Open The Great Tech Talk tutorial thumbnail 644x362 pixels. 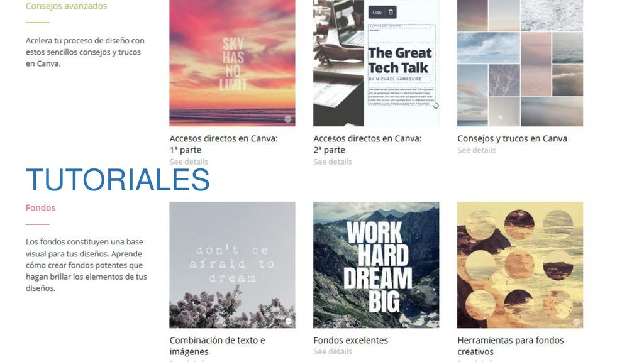coord(376,63)
